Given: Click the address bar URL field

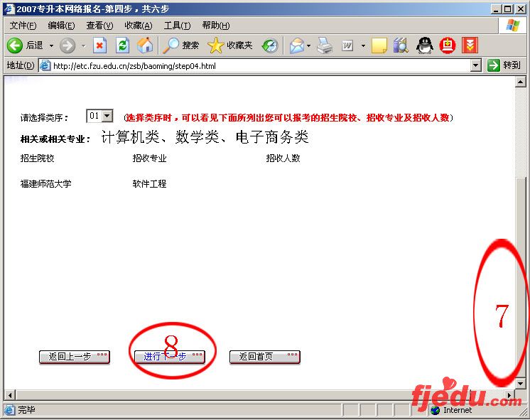Looking at the screenshot, I should point(256,65).
